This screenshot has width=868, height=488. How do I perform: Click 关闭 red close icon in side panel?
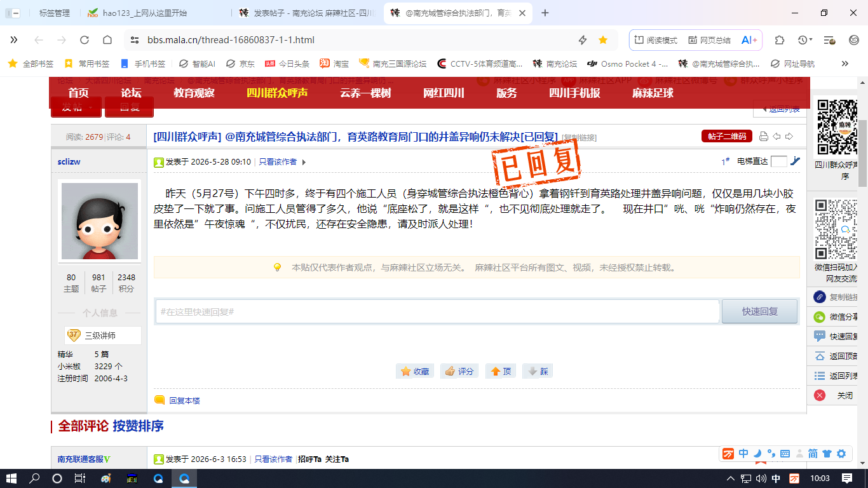pyautogui.click(x=820, y=395)
